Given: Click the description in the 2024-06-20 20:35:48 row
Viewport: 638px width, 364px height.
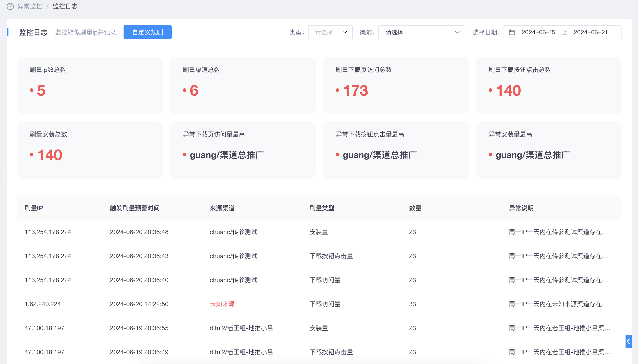Looking at the screenshot, I should click(559, 232).
